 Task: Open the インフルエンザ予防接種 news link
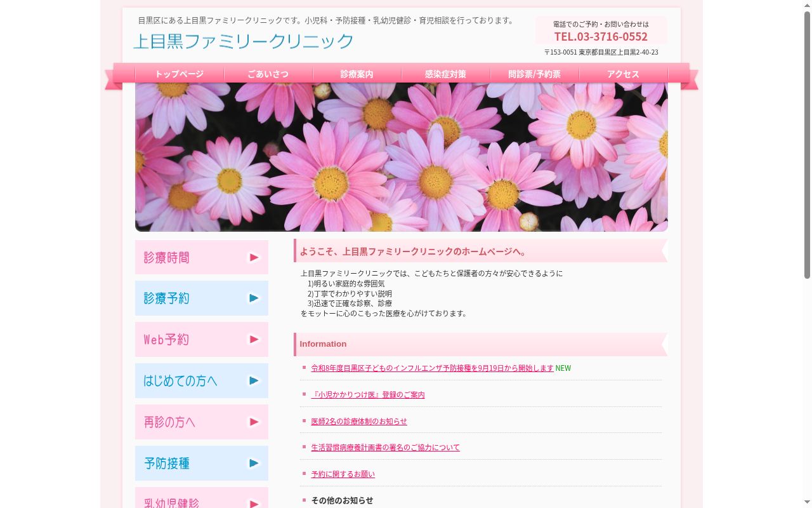click(x=432, y=368)
